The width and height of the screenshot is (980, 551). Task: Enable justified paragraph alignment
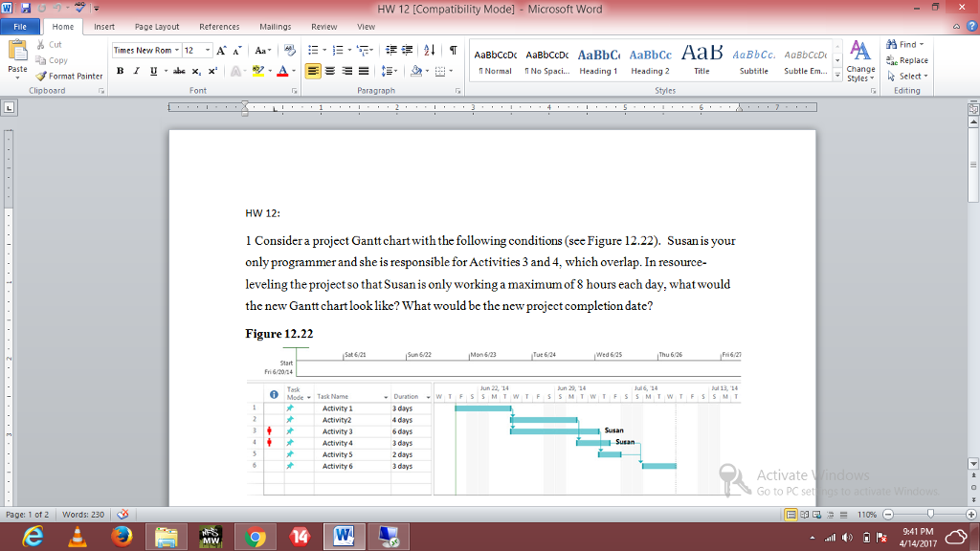(x=363, y=71)
